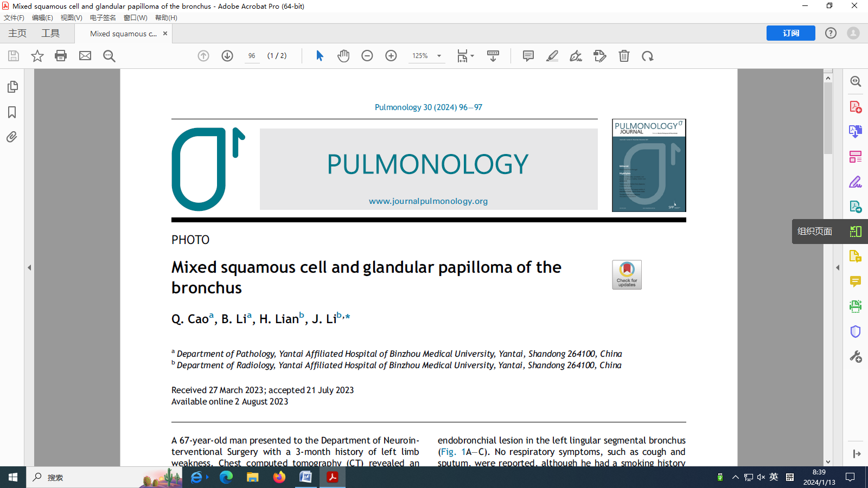Open the user account profile icon
Image resolution: width=868 pixels, height=488 pixels.
click(x=853, y=33)
